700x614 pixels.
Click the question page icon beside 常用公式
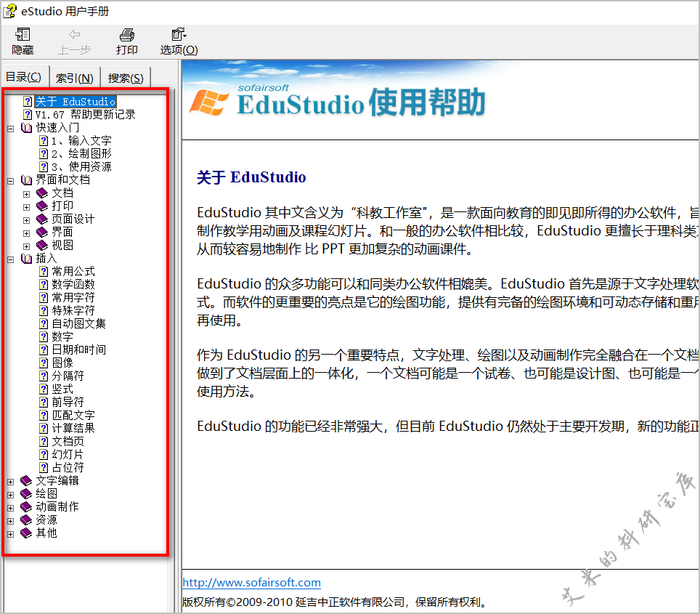(x=44, y=272)
